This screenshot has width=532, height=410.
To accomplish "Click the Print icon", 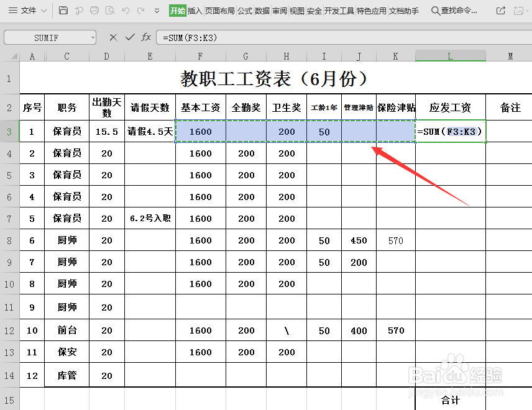I will click(94, 10).
